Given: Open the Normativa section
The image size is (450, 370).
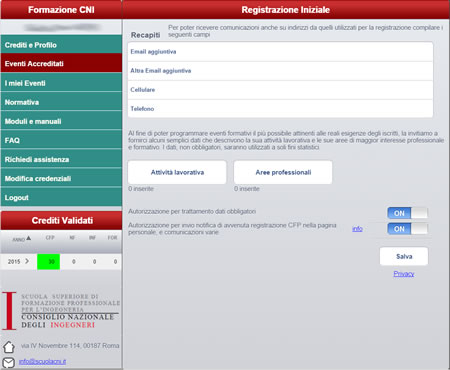Looking at the screenshot, I should pyautogui.click(x=61, y=102).
